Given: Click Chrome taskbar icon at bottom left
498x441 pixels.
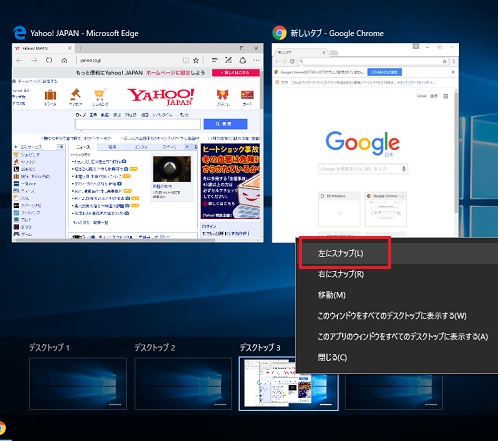Looking at the screenshot, I should click(2, 428).
